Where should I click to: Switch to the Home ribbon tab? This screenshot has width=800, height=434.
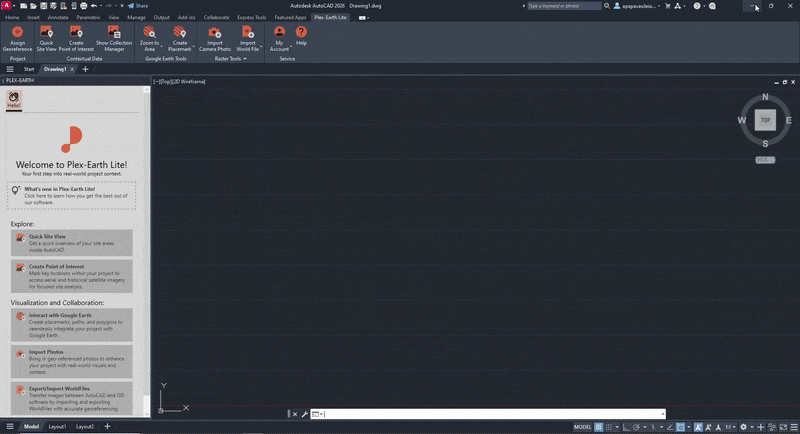coord(12,17)
